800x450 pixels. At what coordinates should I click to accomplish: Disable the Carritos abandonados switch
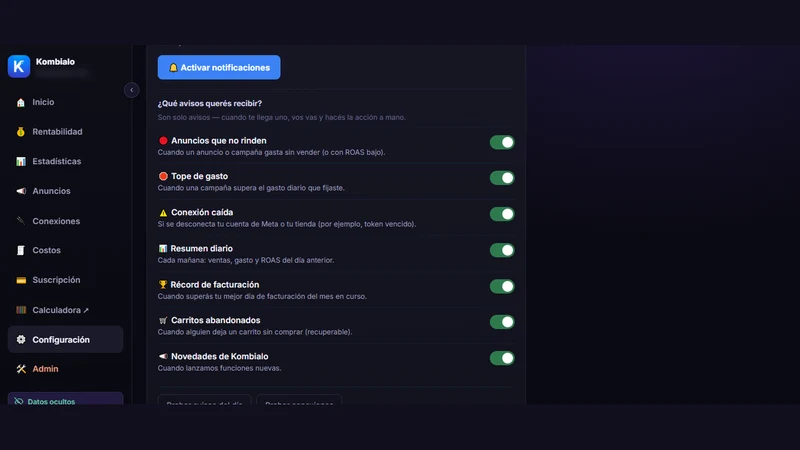502,322
